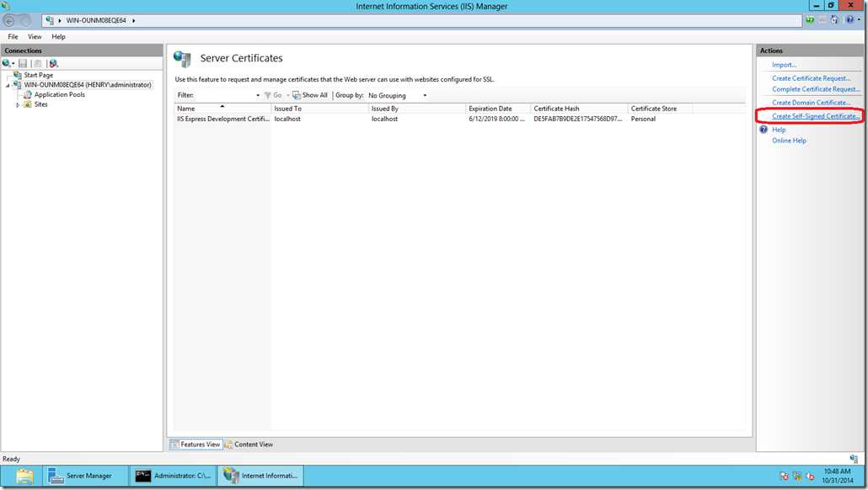Click the blue Help circle icon in Actions
The image size is (868, 490).
(764, 130)
